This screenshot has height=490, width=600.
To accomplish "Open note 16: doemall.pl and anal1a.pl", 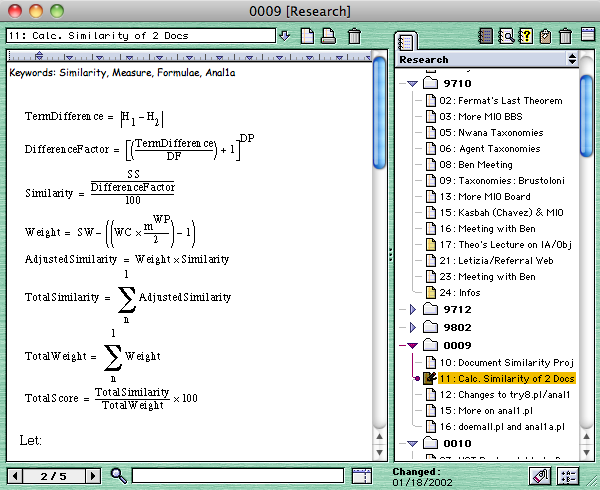I will pyautogui.click(x=502, y=427).
